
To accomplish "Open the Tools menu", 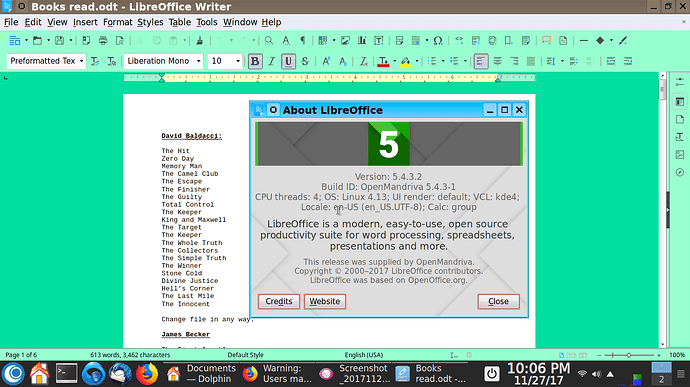I will pos(207,22).
